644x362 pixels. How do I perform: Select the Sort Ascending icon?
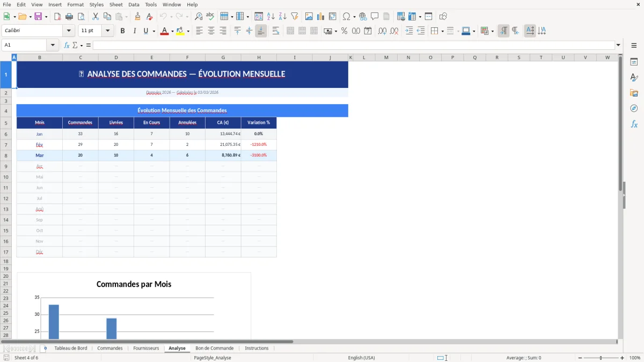pos(270,16)
